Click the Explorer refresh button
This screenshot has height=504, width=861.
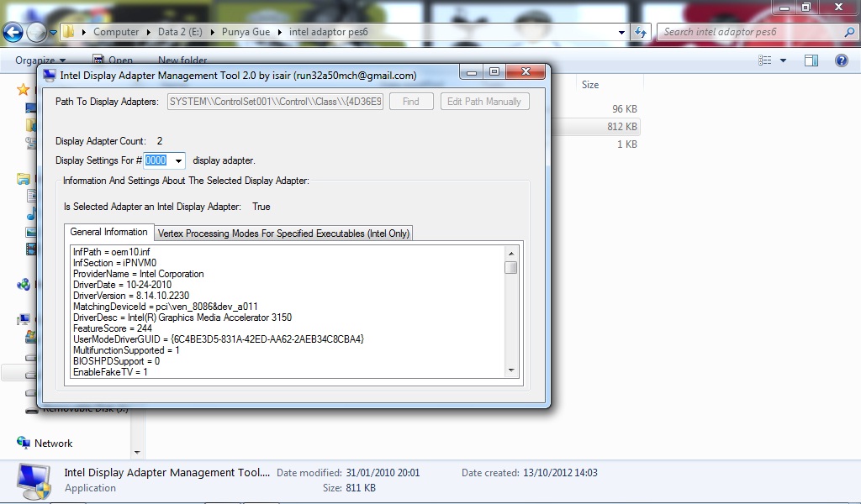(x=640, y=33)
